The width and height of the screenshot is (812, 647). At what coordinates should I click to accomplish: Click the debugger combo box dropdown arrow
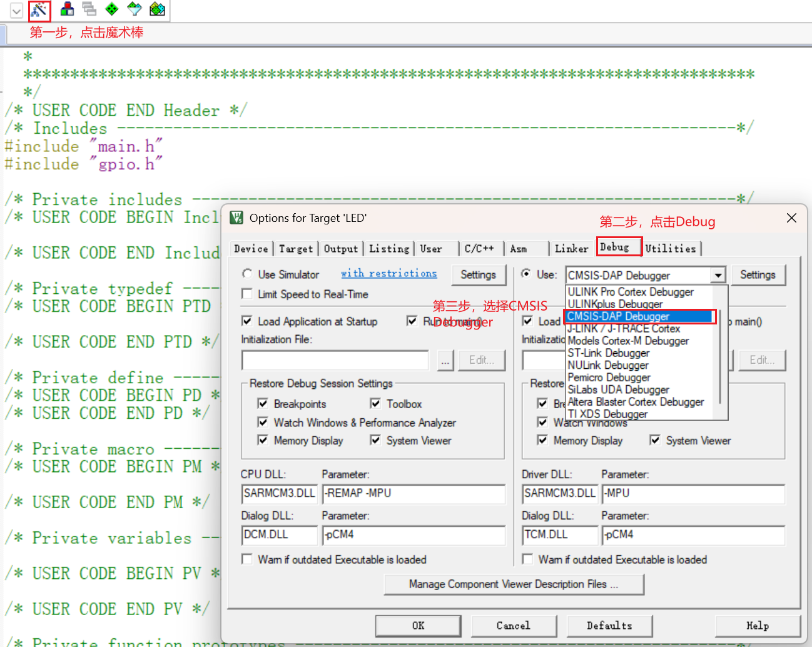(x=718, y=275)
